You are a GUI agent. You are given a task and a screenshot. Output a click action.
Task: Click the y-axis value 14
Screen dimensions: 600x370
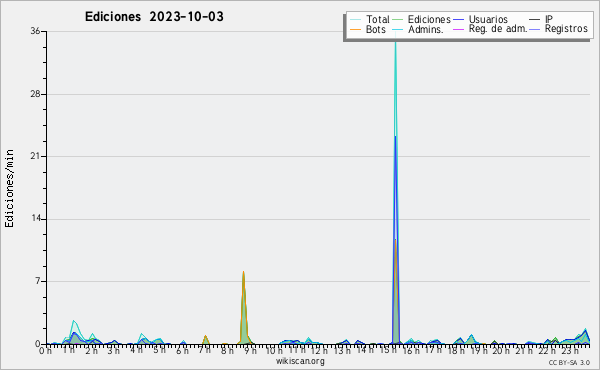coord(36,219)
